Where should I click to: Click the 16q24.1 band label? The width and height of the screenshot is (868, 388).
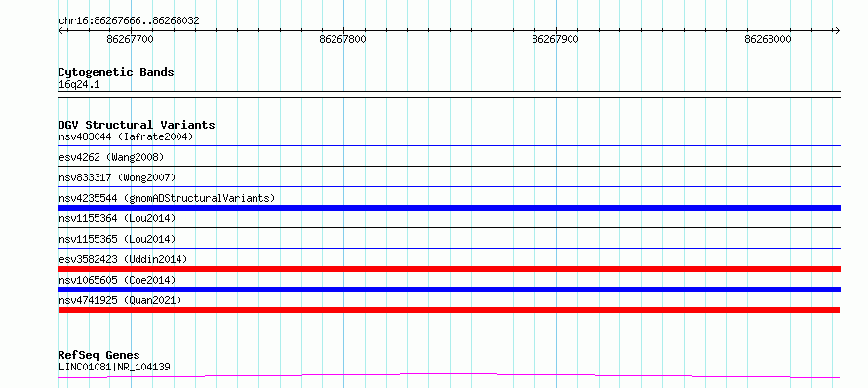(79, 85)
